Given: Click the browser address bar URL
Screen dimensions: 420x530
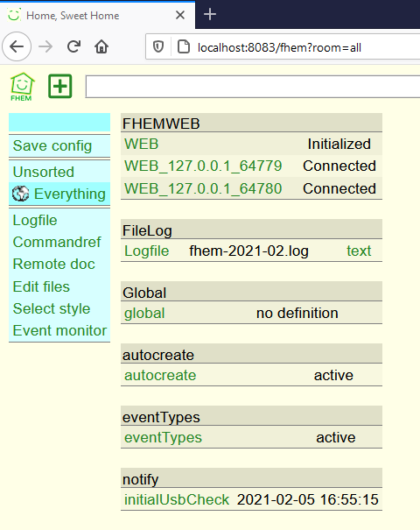Looking at the screenshot, I should 279,47.
